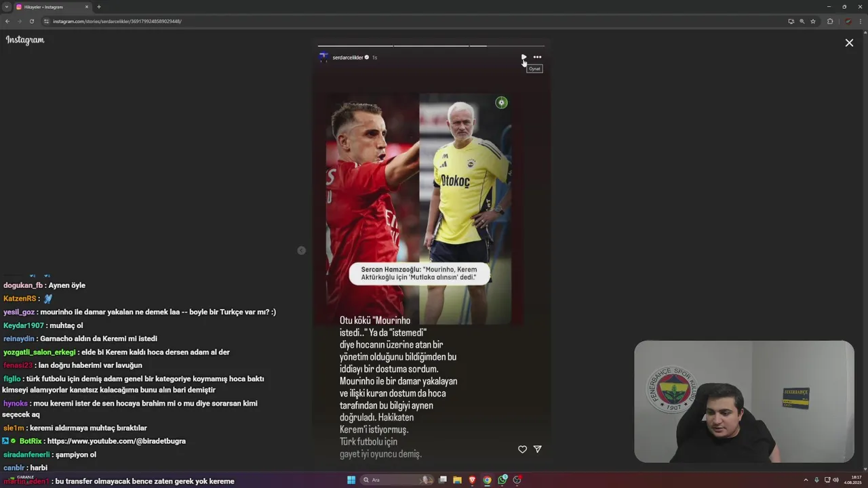This screenshot has height=488, width=868.
Task: Bookmark this page with the star icon
Action: coord(813,21)
